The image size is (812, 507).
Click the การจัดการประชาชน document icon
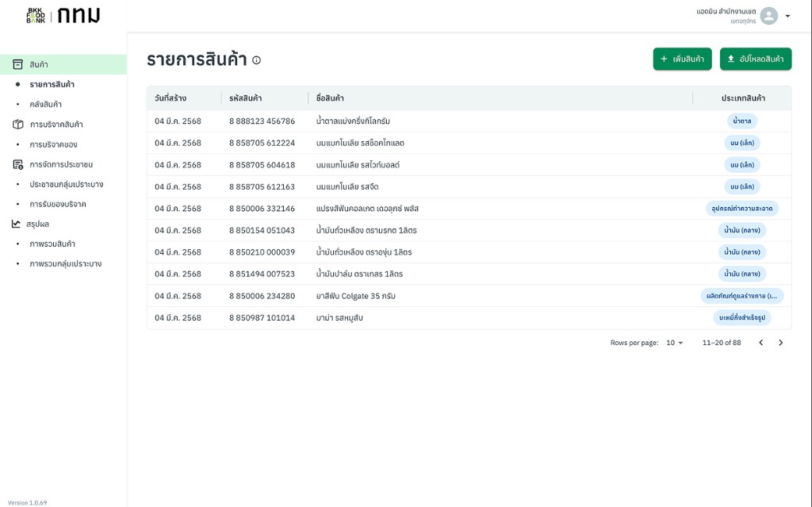tap(17, 164)
